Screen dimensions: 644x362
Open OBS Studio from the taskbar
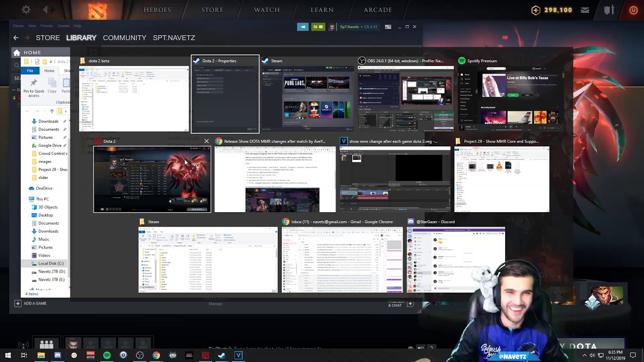click(x=140, y=355)
